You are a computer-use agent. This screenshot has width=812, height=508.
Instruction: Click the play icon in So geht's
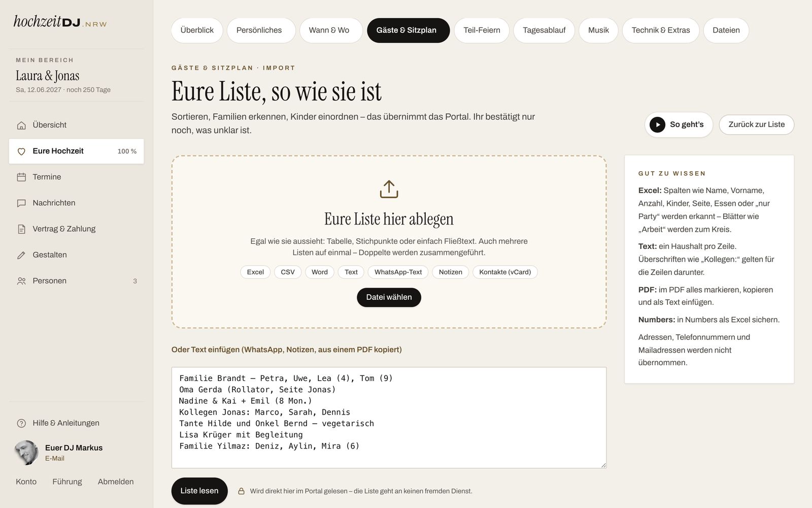[657, 124]
